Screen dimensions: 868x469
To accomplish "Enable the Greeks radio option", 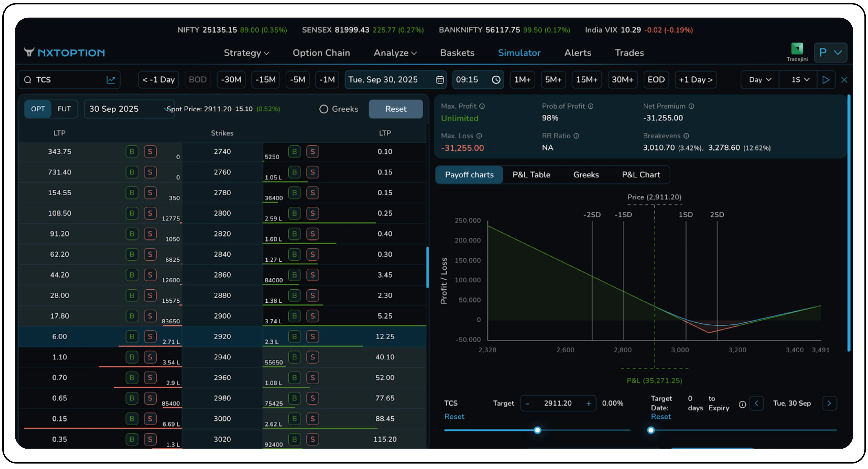I will [324, 109].
